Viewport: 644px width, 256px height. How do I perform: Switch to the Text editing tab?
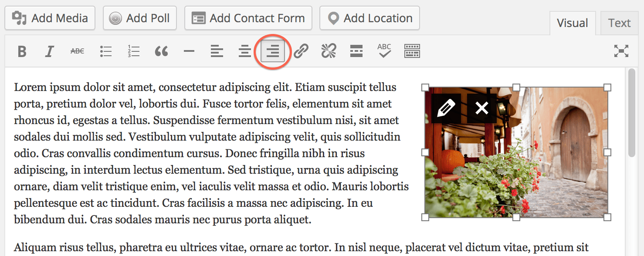pyautogui.click(x=619, y=23)
